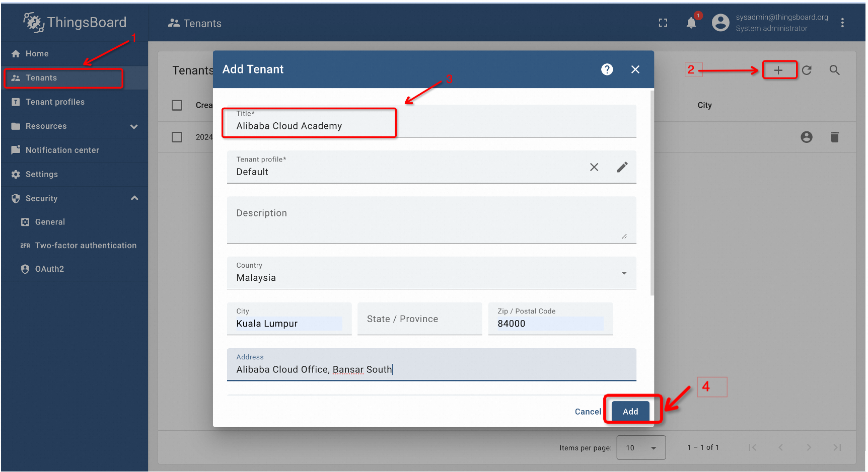868x472 pixels.
Task: Click the Title input field
Action: click(431, 121)
